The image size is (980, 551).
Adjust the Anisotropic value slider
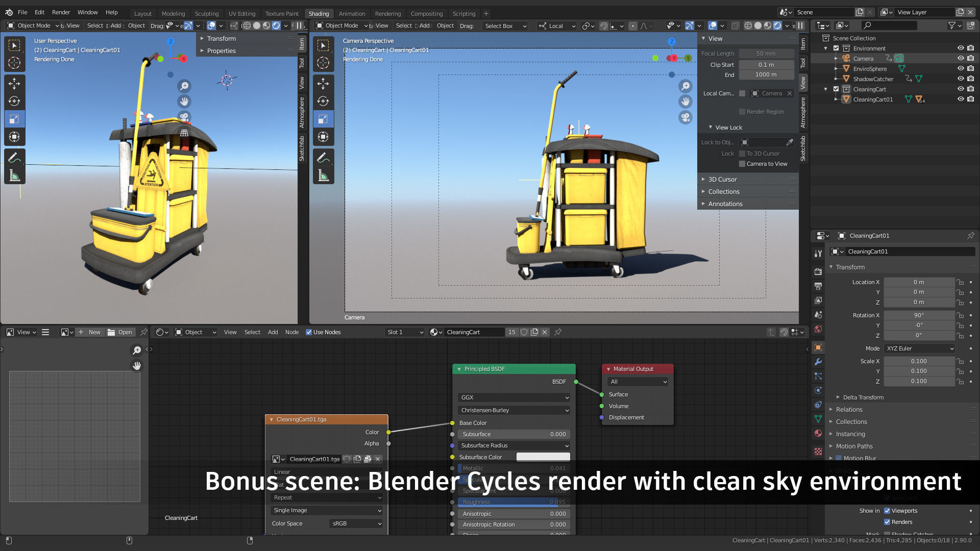514,514
